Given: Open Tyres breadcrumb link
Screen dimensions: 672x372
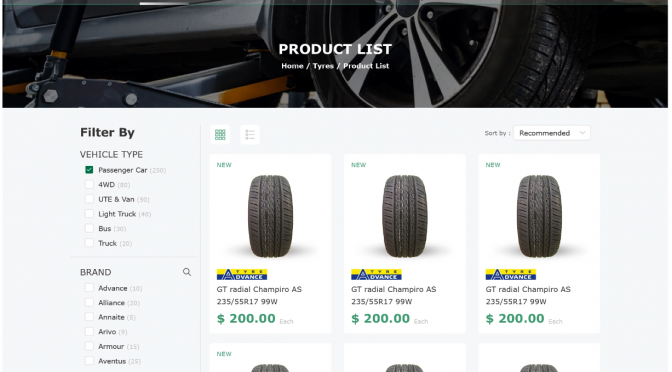Looking at the screenshot, I should click(323, 66).
